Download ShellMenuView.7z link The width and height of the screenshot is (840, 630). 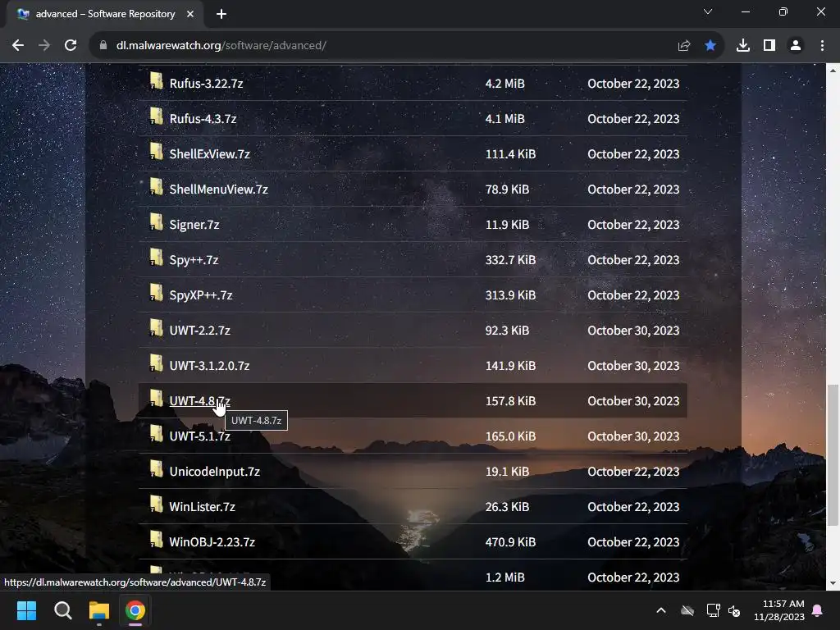[x=218, y=189]
